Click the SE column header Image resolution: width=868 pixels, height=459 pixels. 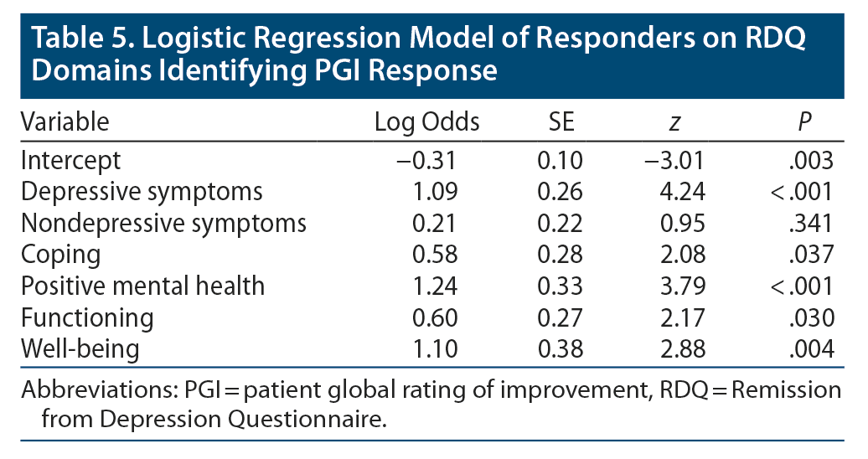pyautogui.click(x=561, y=122)
